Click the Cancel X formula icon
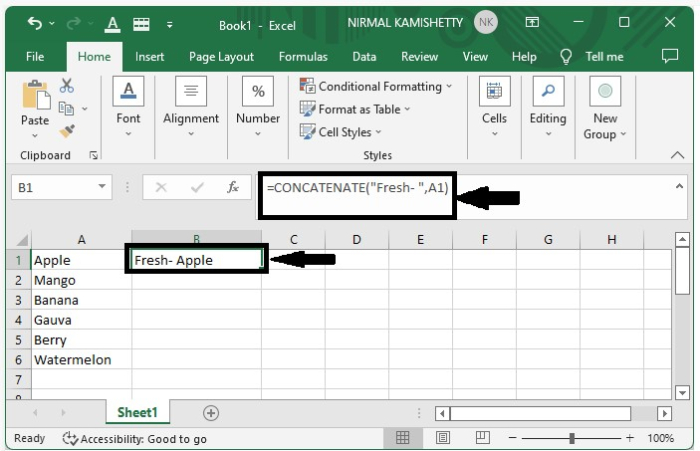The width and height of the screenshot is (700, 451). (x=161, y=187)
